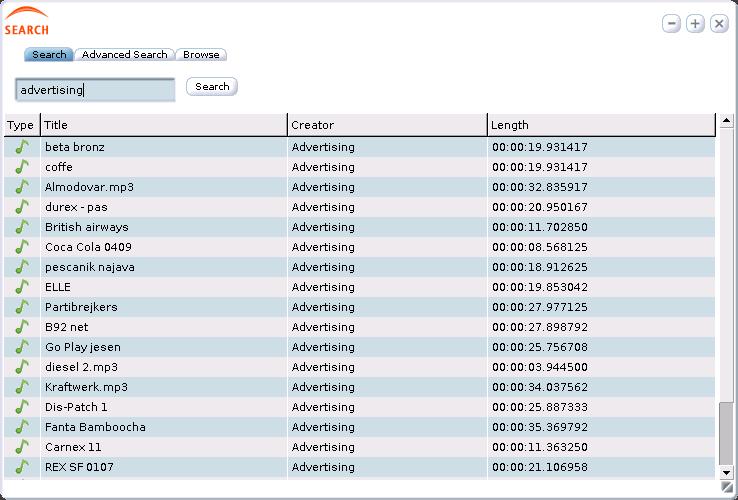Open the Browse tab
The width and height of the screenshot is (738, 500).
tap(201, 55)
